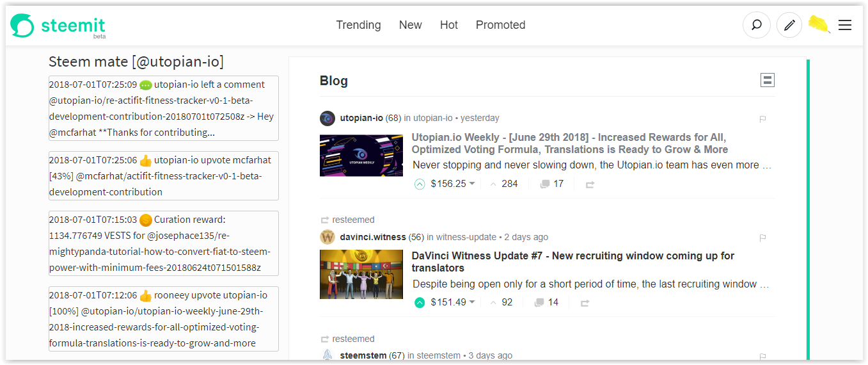Toggle blog layout view icon
Viewport: 868px width, 365px height.
click(x=768, y=80)
